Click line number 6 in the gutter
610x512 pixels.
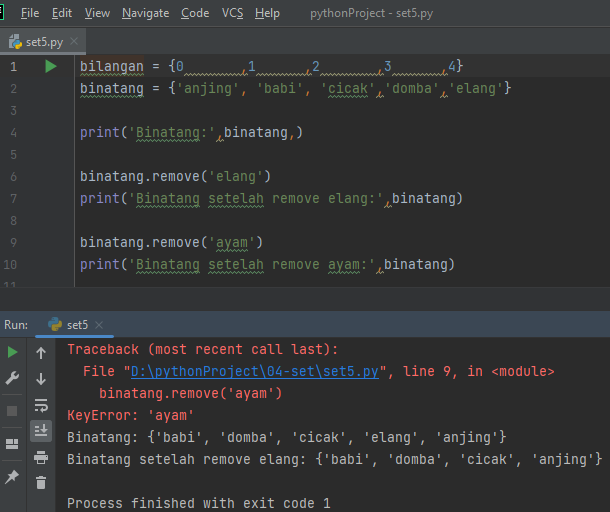(x=14, y=177)
